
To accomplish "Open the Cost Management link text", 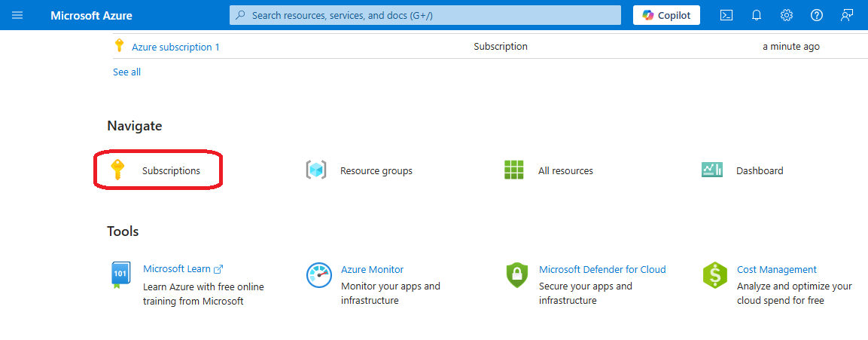I will [776, 269].
